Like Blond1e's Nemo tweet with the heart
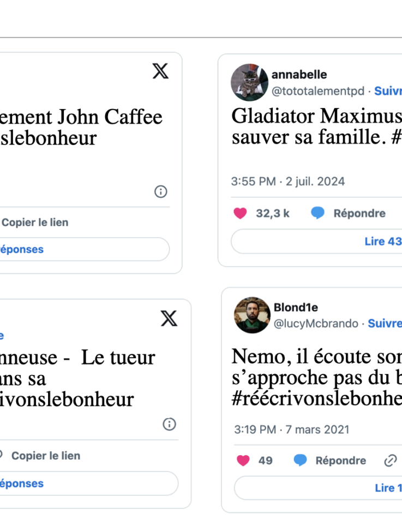 (x=243, y=461)
